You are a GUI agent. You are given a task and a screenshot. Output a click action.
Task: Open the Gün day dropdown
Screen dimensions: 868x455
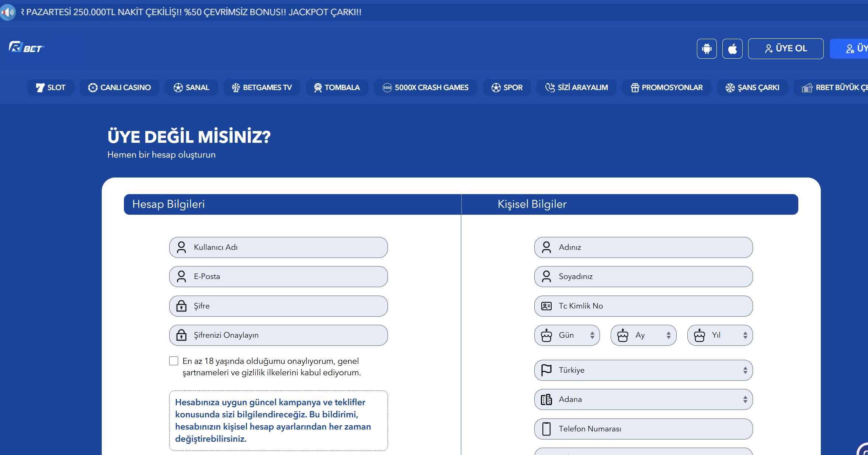point(567,335)
